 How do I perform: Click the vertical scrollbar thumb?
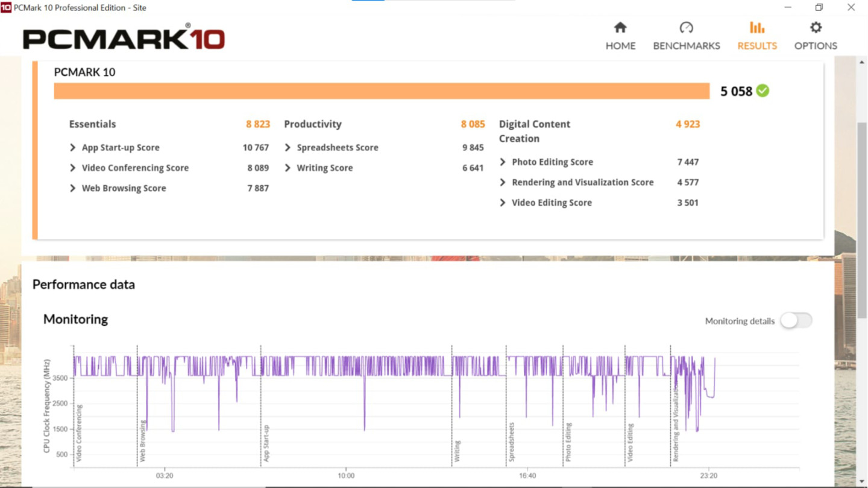(x=862, y=220)
